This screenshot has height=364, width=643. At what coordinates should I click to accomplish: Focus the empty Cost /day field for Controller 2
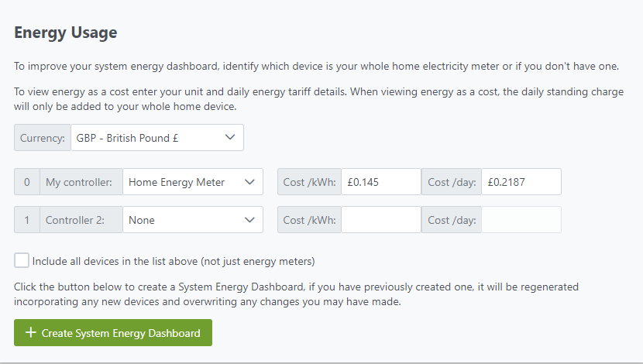coord(521,220)
